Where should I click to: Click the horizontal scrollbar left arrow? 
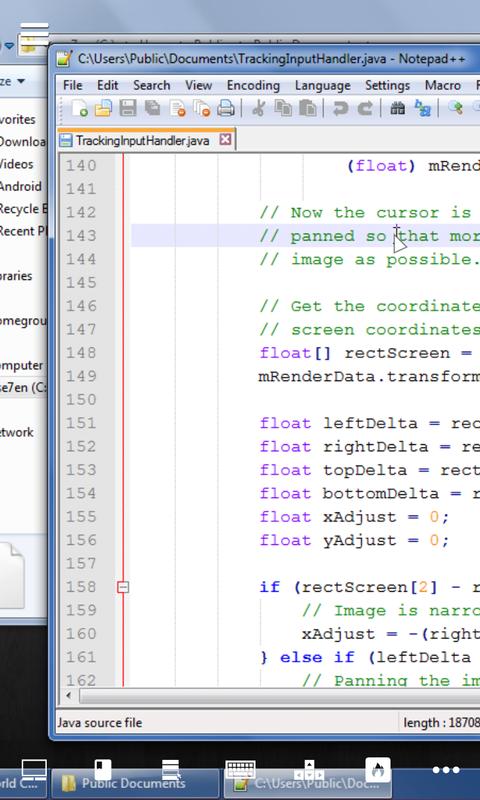tap(69, 695)
